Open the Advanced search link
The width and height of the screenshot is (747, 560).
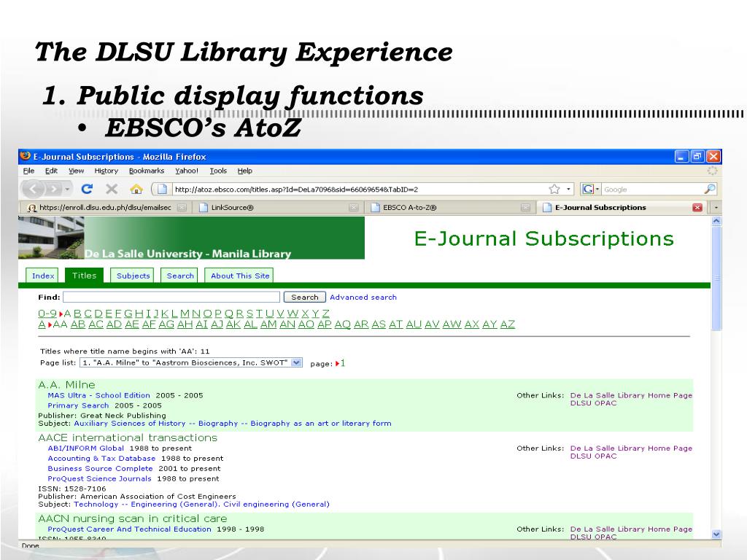pyautogui.click(x=363, y=297)
